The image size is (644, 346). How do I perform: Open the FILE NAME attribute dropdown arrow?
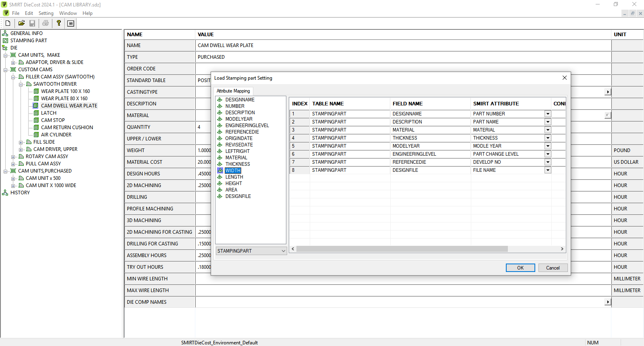548,170
